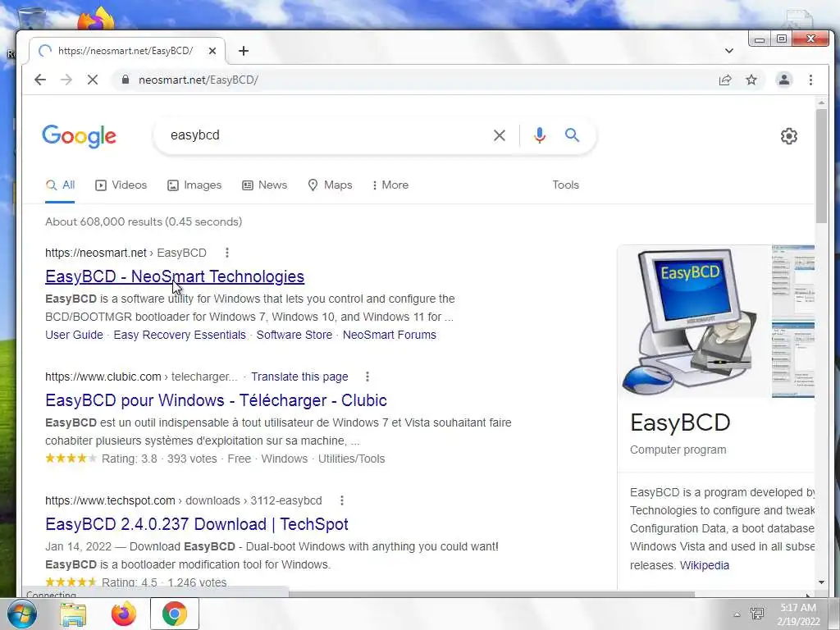Image resolution: width=840 pixels, height=630 pixels.
Task: Bookmark this page with the star icon
Action: [751, 80]
